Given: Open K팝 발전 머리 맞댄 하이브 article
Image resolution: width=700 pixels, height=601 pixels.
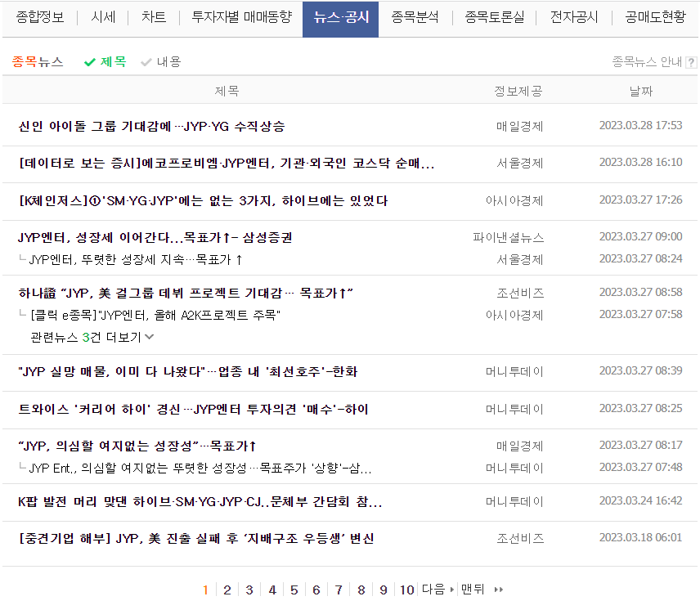Looking at the screenshot, I should 200,502.
